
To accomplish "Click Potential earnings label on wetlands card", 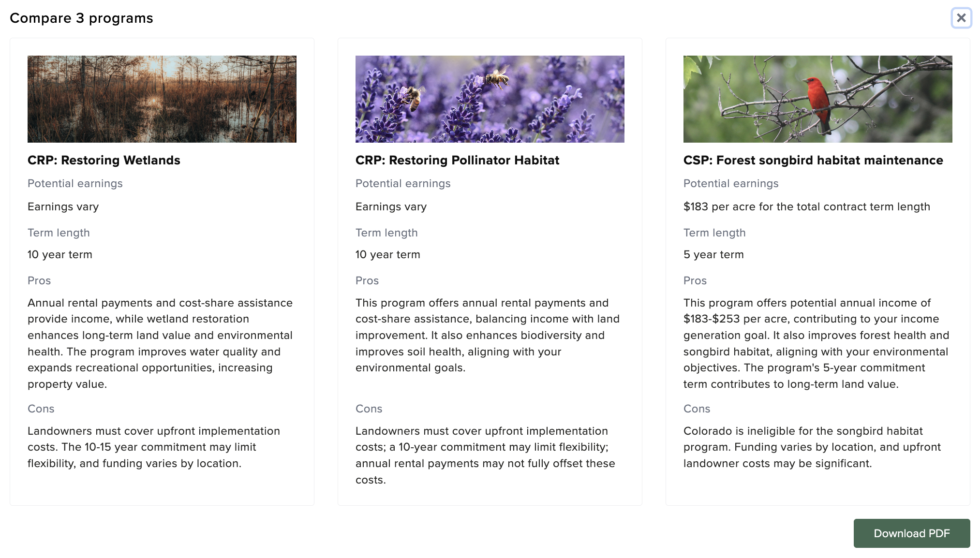I will pyautogui.click(x=75, y=183).
